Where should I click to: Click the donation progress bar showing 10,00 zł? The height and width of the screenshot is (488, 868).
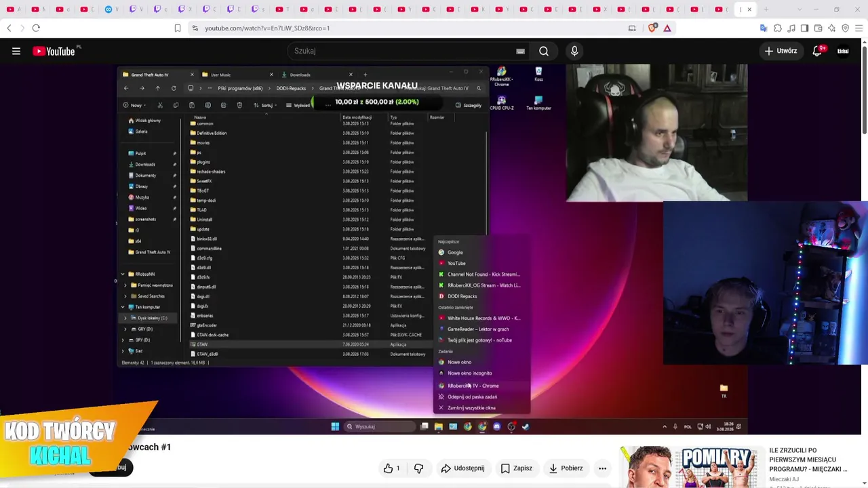(x=377, y=102)
